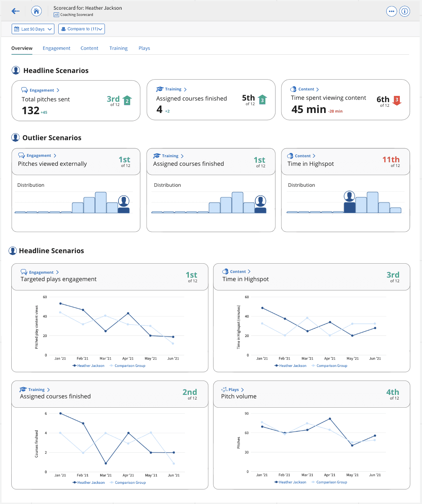Open the Compare to (11) dropdown
Viewport: 422px width, 504px height.
tap(82, 29)
